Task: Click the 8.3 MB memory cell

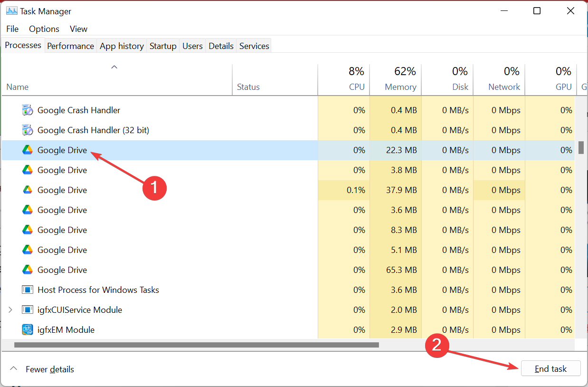Action: (395, 230)
